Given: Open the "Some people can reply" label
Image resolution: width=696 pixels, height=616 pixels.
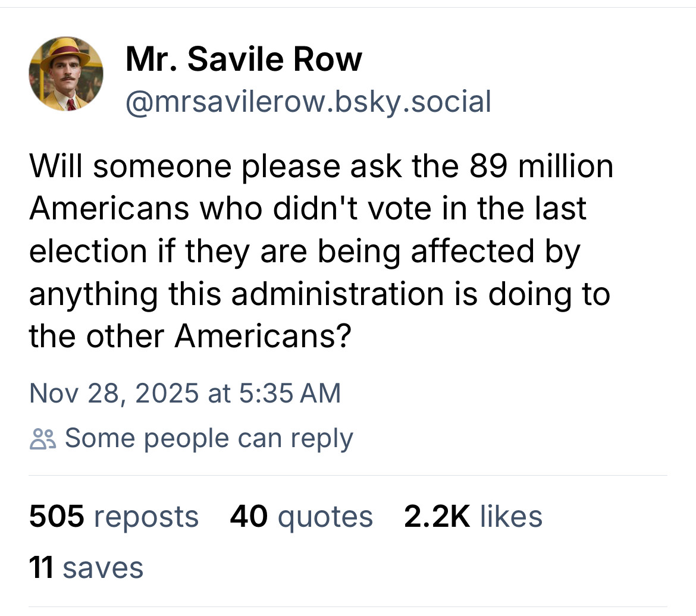Looking at the screenshot, I should point(209,439).
